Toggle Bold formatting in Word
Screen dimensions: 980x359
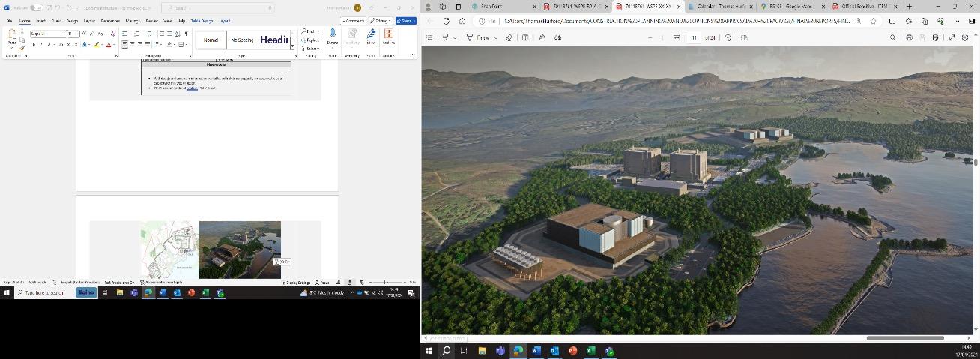(34, 44)
